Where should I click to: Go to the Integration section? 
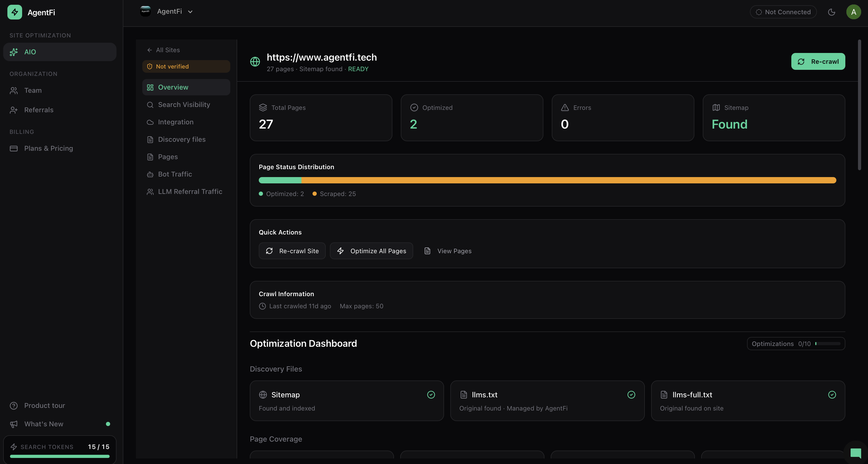(x=186, y=122)
